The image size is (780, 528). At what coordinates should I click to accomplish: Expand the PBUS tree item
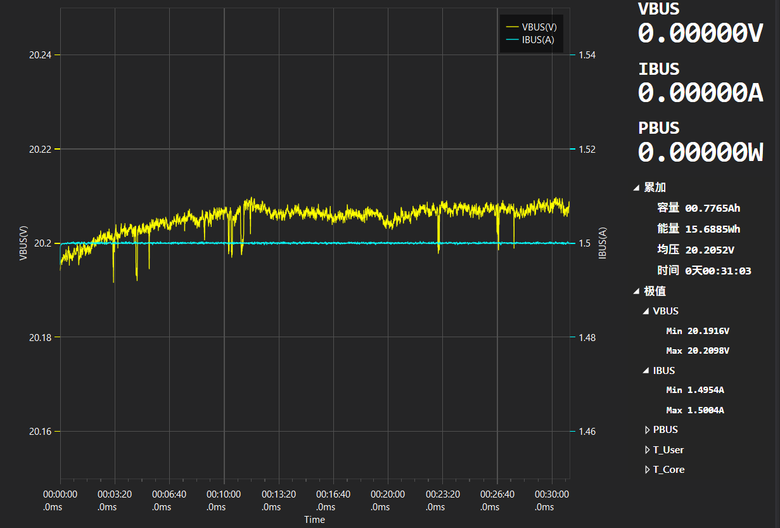click(647, 430)
